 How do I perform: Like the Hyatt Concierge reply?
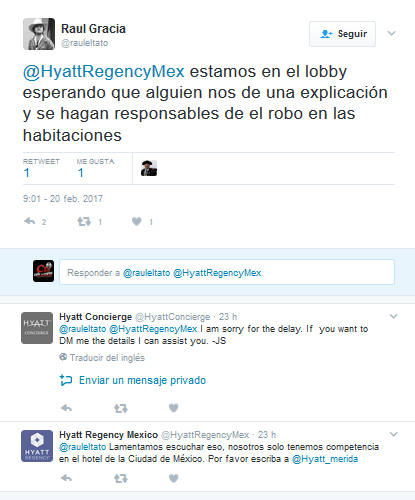[x=174, y=408]
